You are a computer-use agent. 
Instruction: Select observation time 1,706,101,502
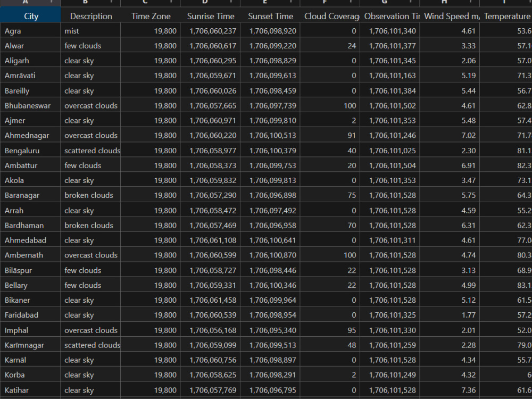[390, 105]
